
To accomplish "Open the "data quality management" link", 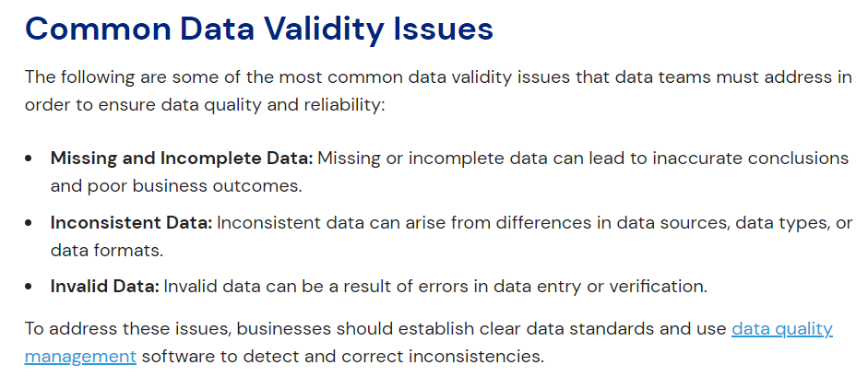I will (781, 329).
